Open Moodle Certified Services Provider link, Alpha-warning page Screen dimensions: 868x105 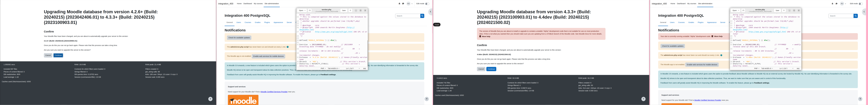point(708,100)
